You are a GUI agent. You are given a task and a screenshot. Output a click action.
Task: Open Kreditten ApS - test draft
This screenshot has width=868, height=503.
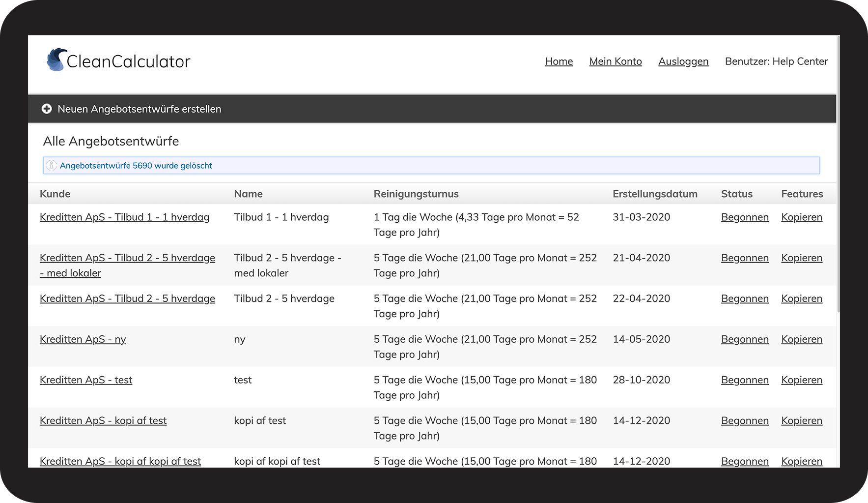click(86, 380)
